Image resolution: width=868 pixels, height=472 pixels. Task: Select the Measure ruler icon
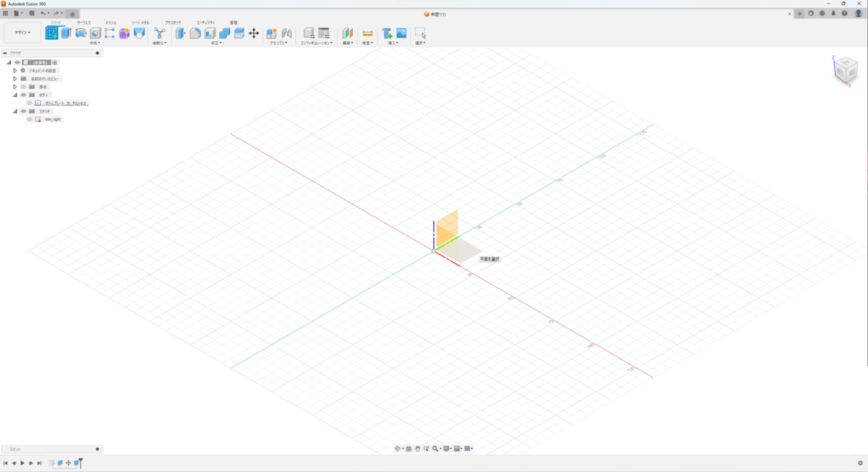(x=367, y=33)
